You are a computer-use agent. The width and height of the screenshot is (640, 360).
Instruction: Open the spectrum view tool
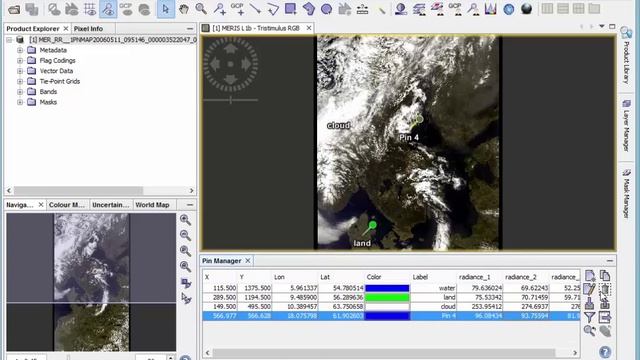[x=491, y=9]
